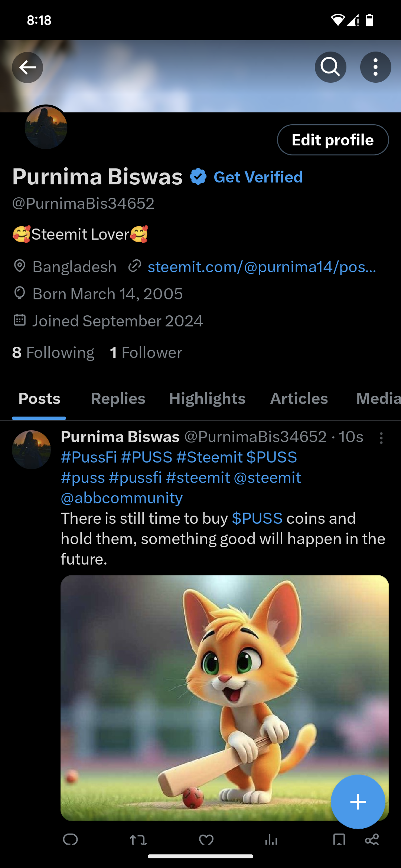
Task: Tap the blue compose plus button
Action: click(x=358, y=802)
